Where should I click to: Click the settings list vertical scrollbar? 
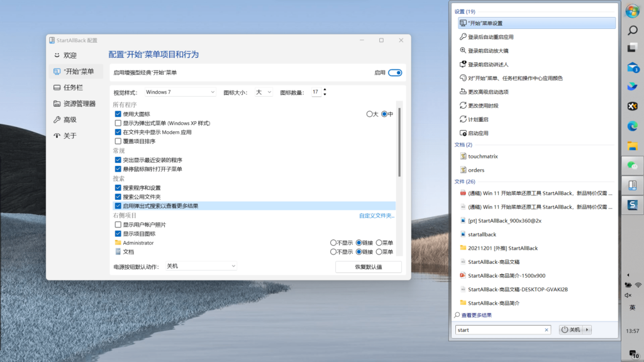(x=399, y=142)
